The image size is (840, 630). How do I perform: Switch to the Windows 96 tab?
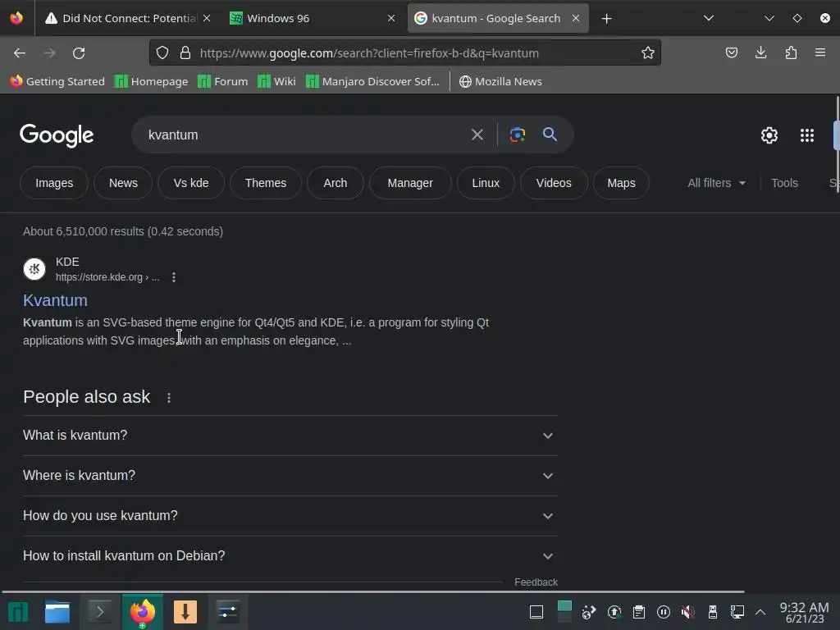[312, 19]
